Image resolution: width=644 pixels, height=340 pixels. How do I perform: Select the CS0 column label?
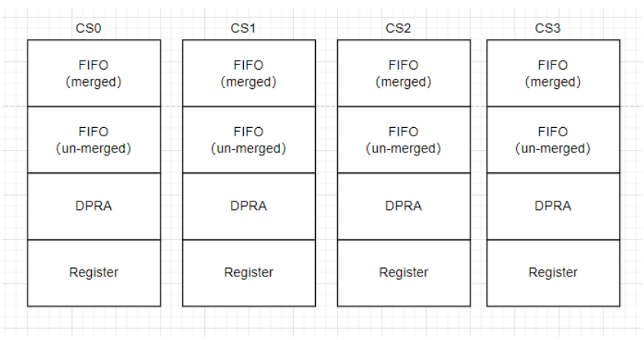89,28
